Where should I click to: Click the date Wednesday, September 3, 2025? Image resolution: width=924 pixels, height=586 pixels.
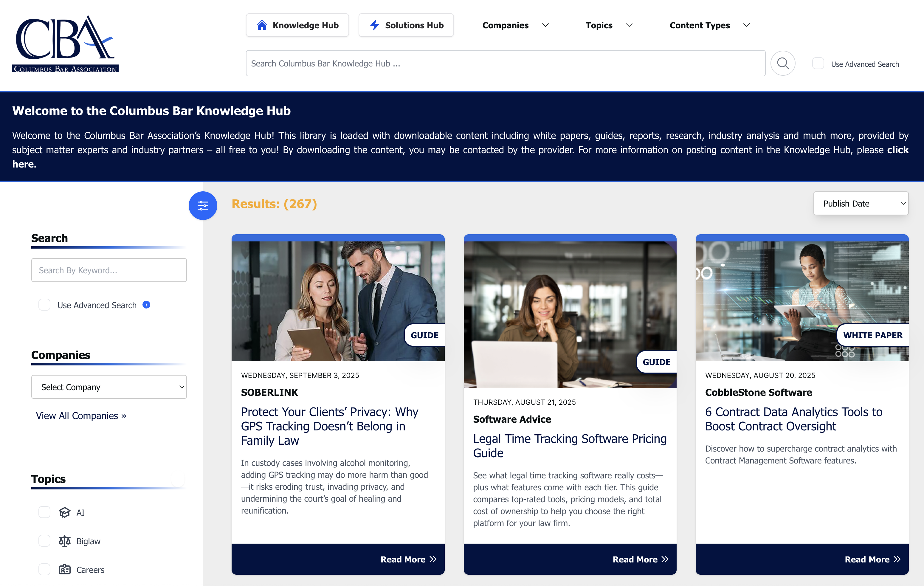(300, 375)
